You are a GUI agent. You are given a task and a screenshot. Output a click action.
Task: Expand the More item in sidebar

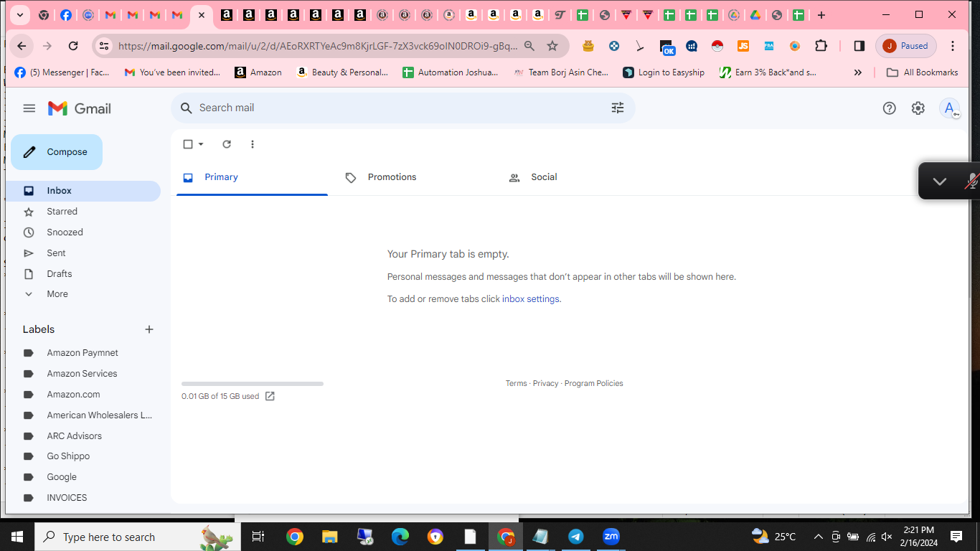click(x=57, y=294)
